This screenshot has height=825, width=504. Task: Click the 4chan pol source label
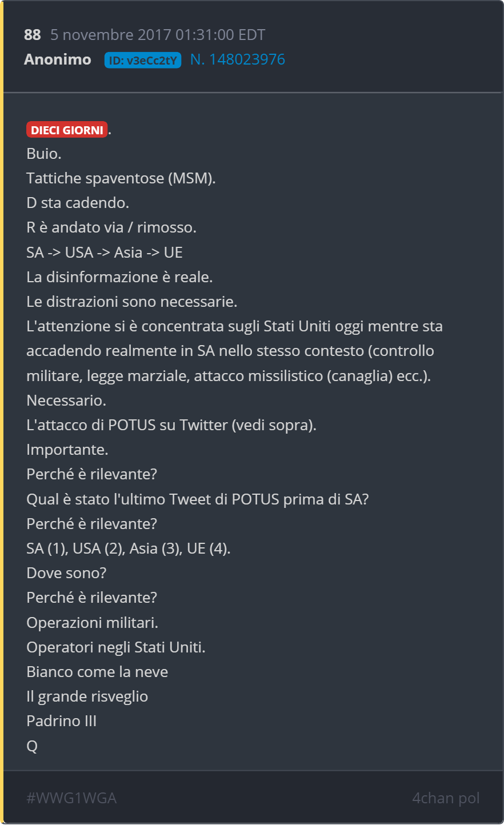tap(446, 798)
